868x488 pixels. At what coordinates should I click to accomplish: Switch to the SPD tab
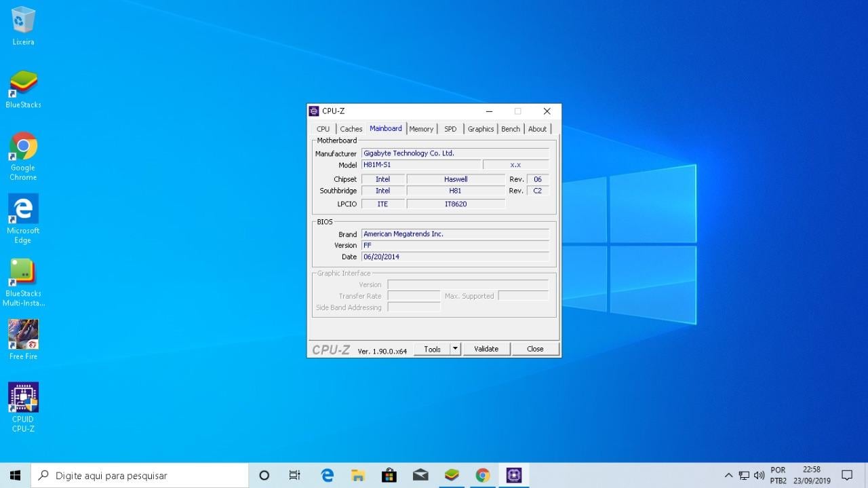450,129
